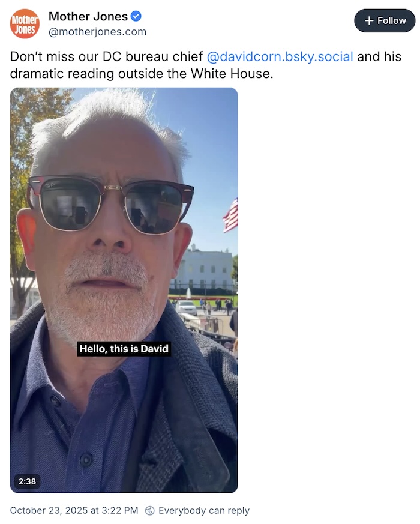This screenshot has height=524, width=420.
Task: Click the 2:38 video duration badge
Action: tap(27, 481)
